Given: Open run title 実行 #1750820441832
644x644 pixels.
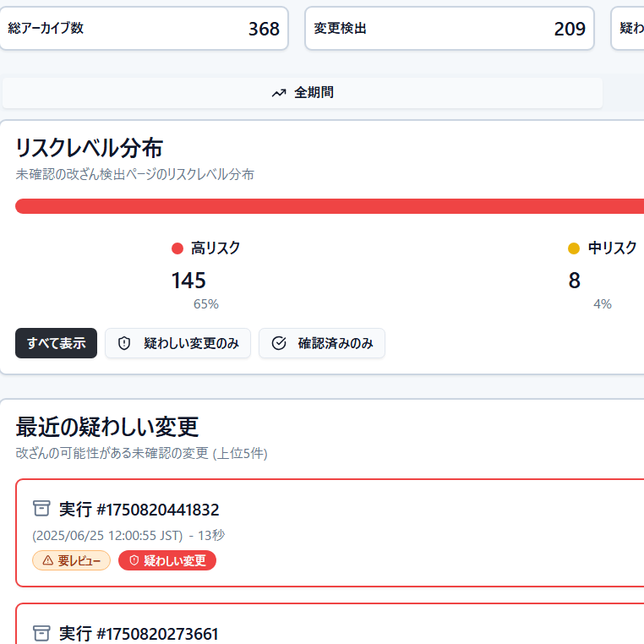Looking at the screenshot, I should tap(139, 509).
